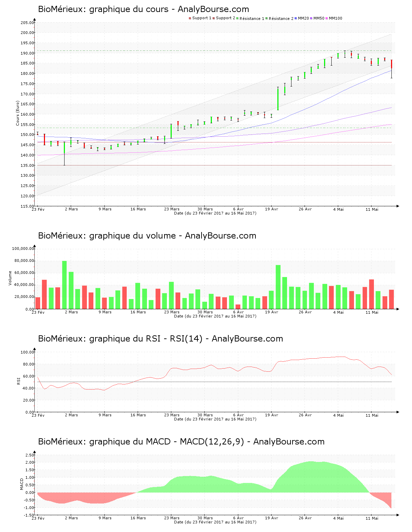Click the 2.50 value on the MACD axis
The width and height of the screenshot is (412, 532).
point(30,455)
